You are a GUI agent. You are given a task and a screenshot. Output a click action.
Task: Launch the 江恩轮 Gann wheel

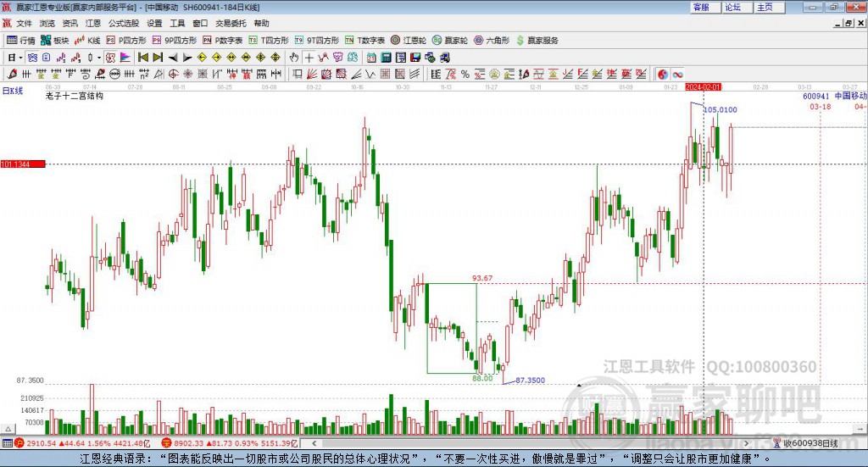click(x=409, y=41)
